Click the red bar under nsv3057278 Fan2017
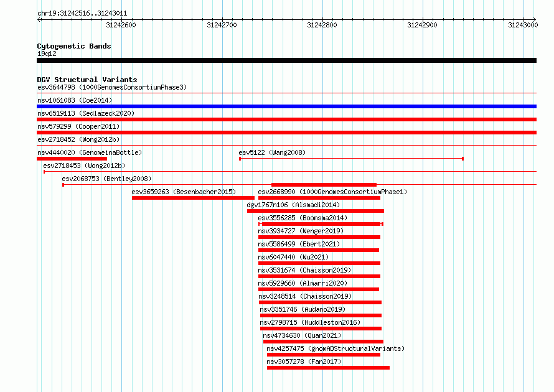The image size is (554, 392). [x=328, y=368]
